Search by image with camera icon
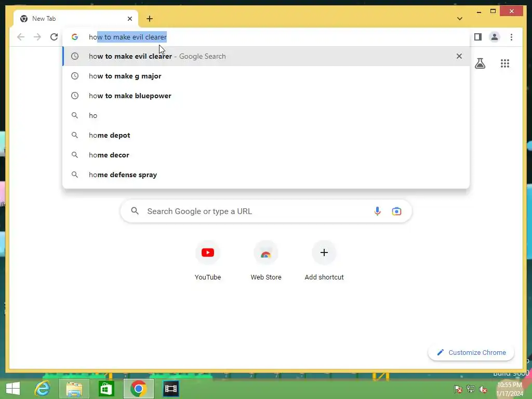The image size is (532, 399). pyautogui.click(x=396, y=211)
